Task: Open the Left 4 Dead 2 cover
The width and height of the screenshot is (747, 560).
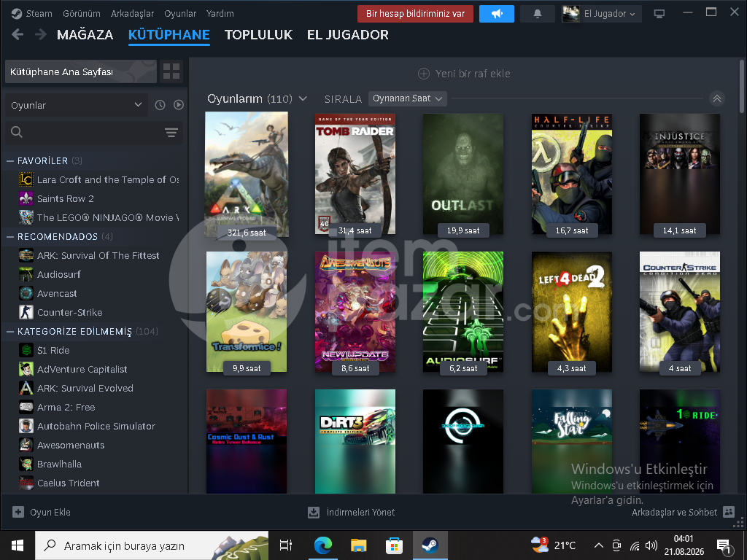Action: point(572,312)
